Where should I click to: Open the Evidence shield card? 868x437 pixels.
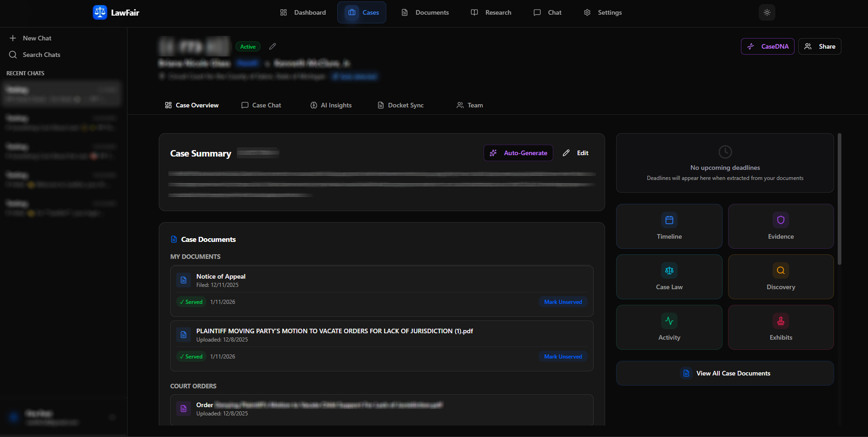point(781,226)
